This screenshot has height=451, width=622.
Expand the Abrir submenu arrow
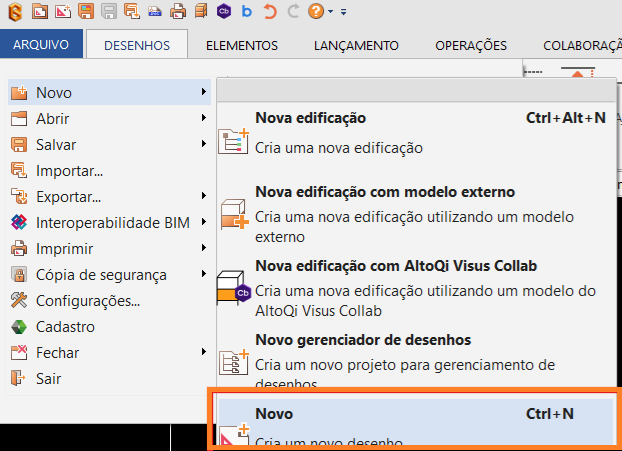click(x=203, y=119)
